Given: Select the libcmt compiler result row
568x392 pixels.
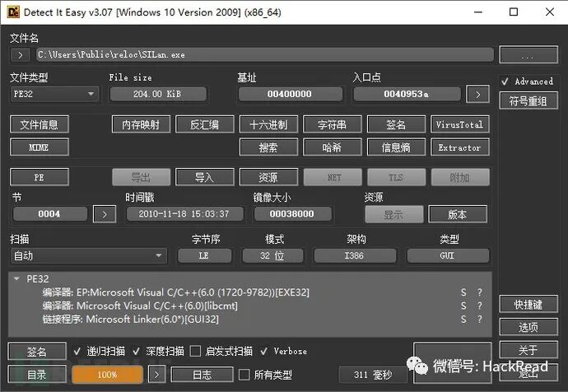Looking at the screenshot, I should (250, 306).
